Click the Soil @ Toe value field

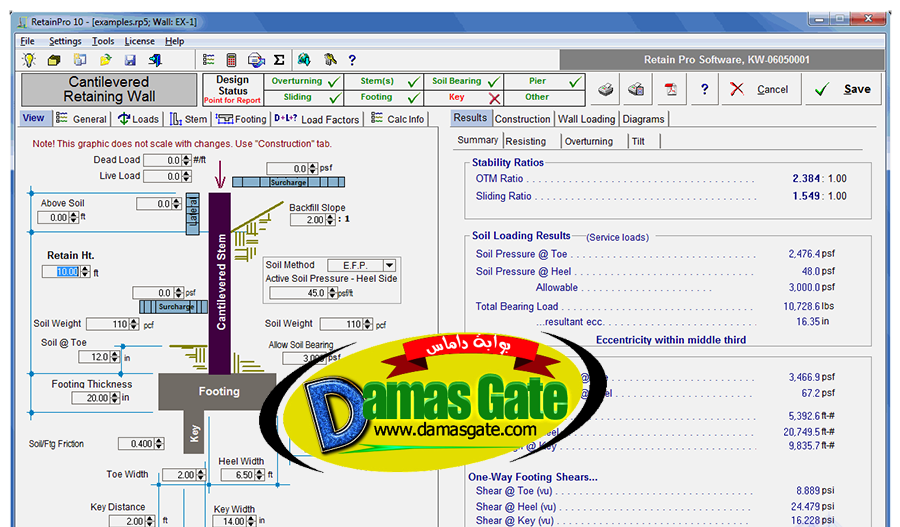pos(94,357)
